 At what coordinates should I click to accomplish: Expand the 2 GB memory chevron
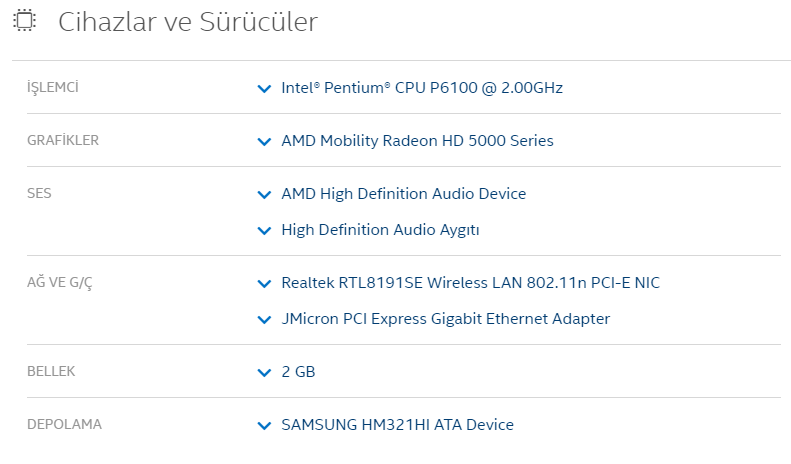(264, 372)
